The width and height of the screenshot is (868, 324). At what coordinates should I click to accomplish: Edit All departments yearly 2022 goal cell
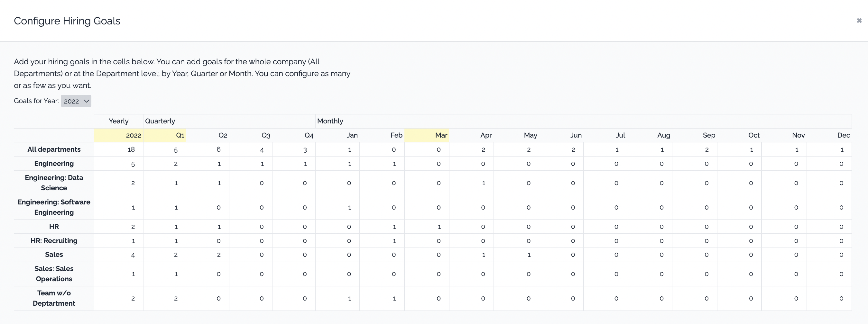pos(119,149)
